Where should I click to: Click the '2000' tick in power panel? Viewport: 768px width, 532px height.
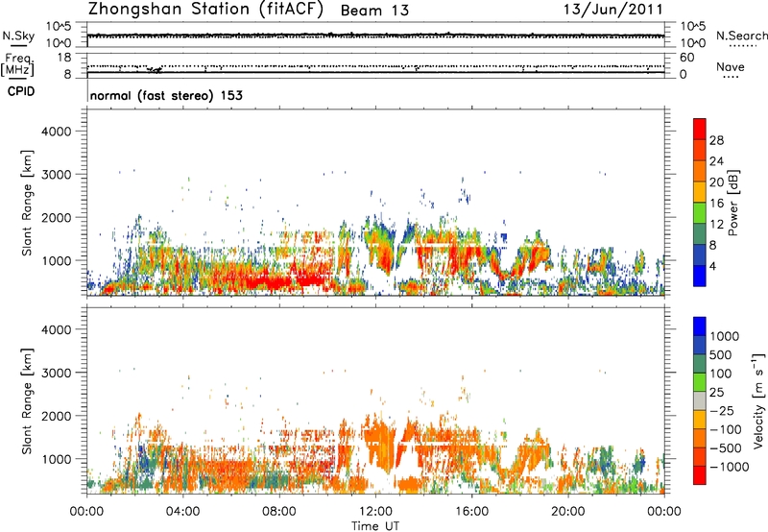pyautogui.click(x=57, y=217)
